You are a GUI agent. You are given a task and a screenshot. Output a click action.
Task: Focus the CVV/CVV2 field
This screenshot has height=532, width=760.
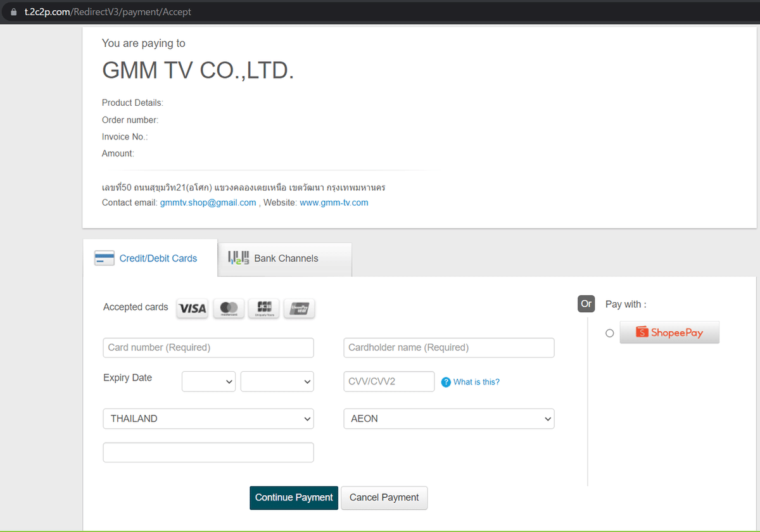[389, 382]
